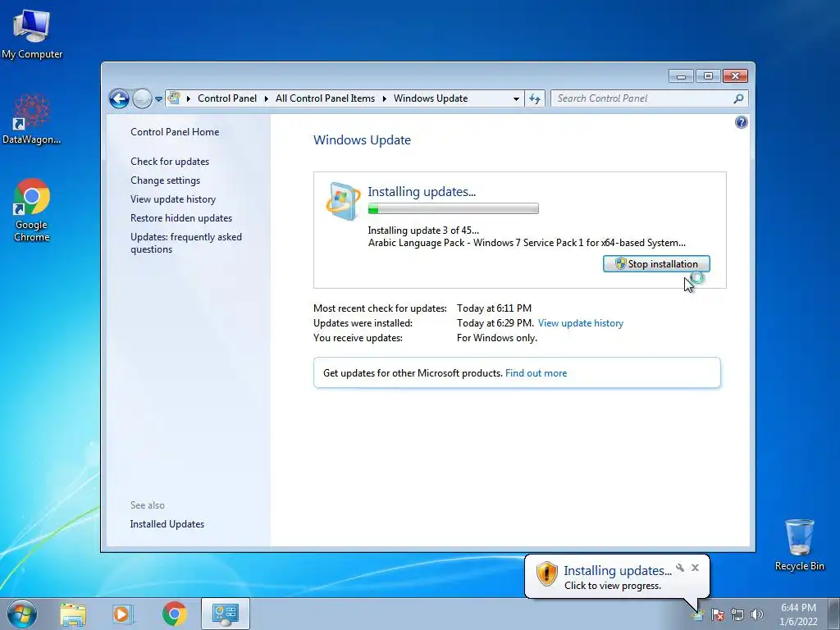Select Recycle Bin desktop icon
Screen dimensions: 840x630
(799, 545)
